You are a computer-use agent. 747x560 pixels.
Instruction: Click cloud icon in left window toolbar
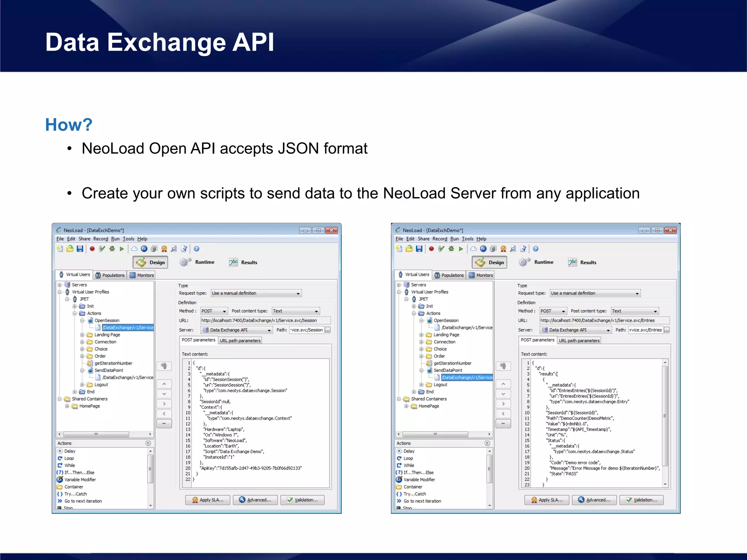(134, 249)
